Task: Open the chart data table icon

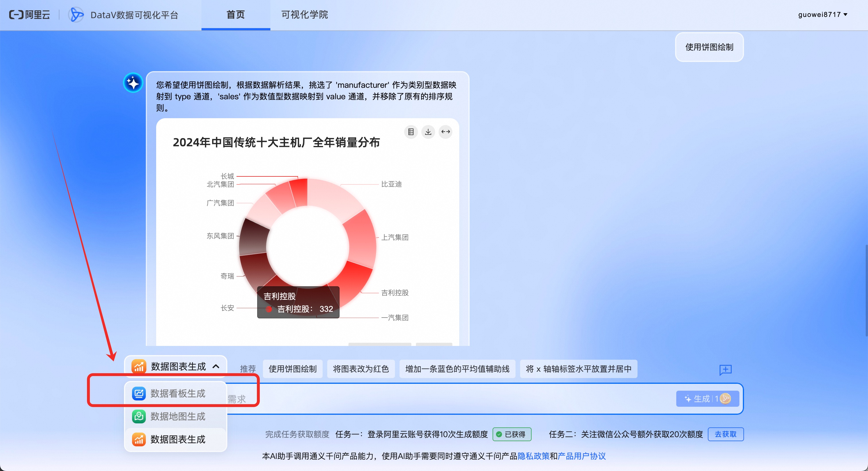Action: pos(411,132)
